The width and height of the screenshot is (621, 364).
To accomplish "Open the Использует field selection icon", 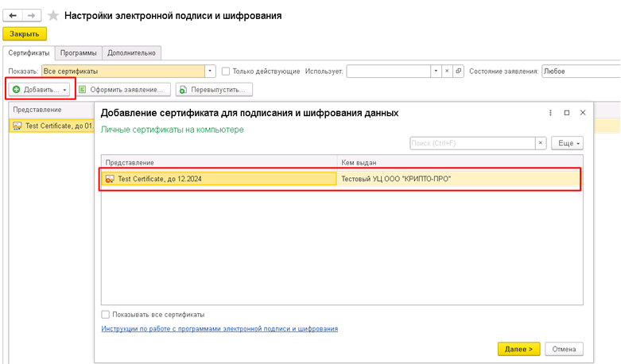I will 459,72.
